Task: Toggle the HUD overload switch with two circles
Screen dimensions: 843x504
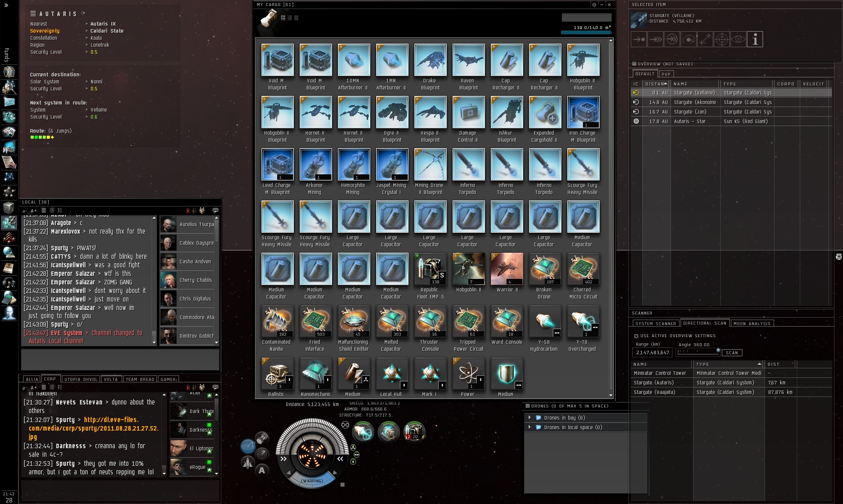Action: [x=345, y=425]
